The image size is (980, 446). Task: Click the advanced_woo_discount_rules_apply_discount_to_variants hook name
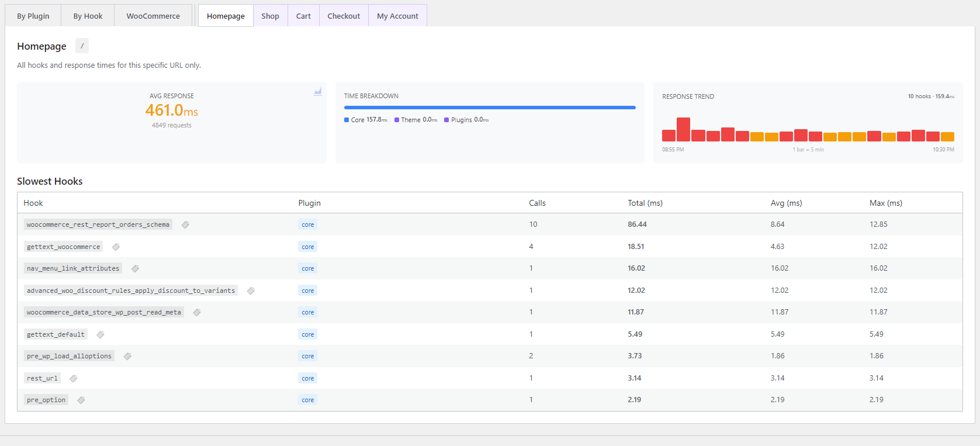pyautogui.click(x=131, y=291)
